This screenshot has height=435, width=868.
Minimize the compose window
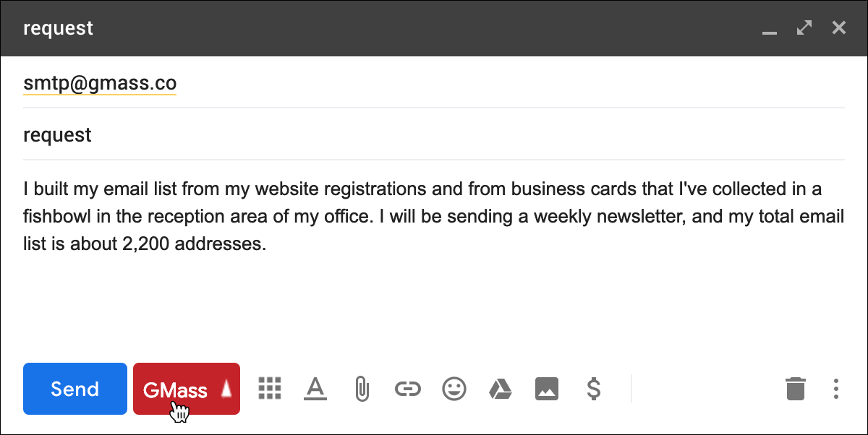tap(770, 29)
